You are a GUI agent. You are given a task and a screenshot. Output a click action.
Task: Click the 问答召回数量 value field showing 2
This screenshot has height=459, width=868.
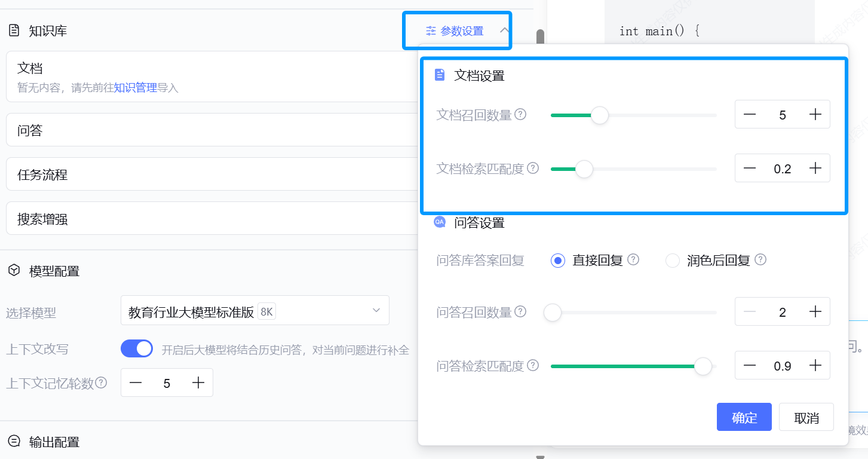[x=783, y=311]
